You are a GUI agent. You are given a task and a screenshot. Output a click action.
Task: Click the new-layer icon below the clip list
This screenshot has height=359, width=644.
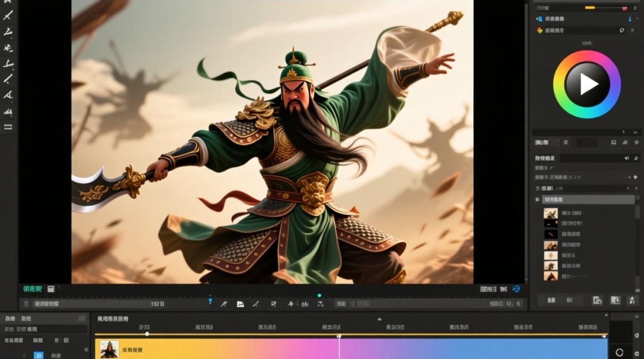tap(597, 300)
